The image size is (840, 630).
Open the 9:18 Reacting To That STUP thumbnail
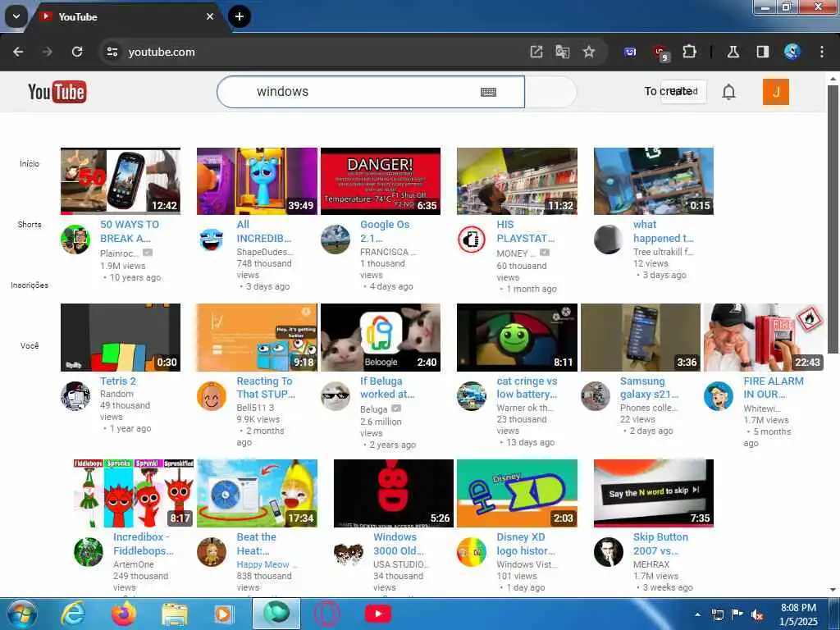256,337
